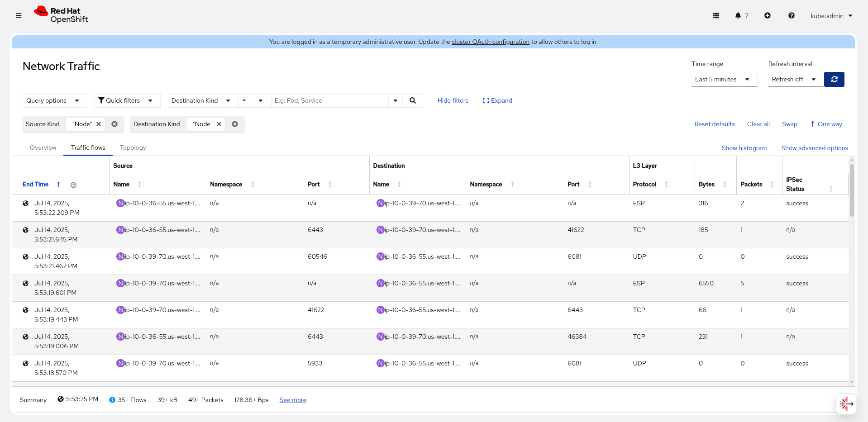Click the plus import icon
868x422 pixels.
pos(768,15)
